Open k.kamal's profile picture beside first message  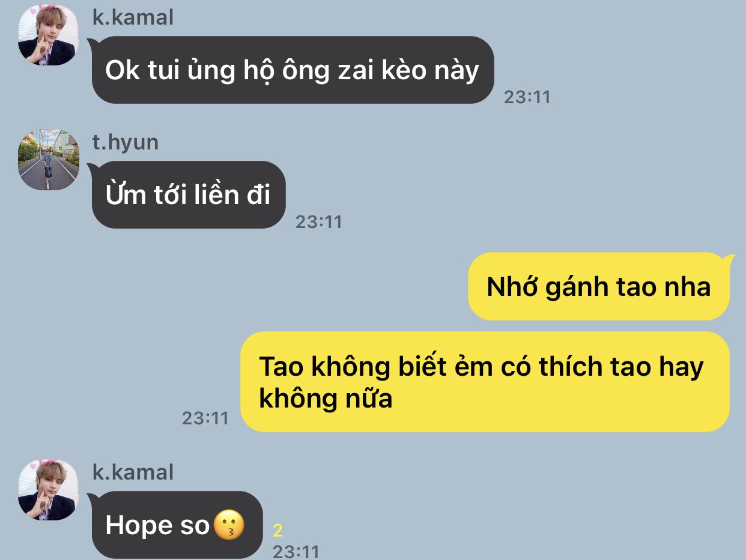click(x=48, y=35)
